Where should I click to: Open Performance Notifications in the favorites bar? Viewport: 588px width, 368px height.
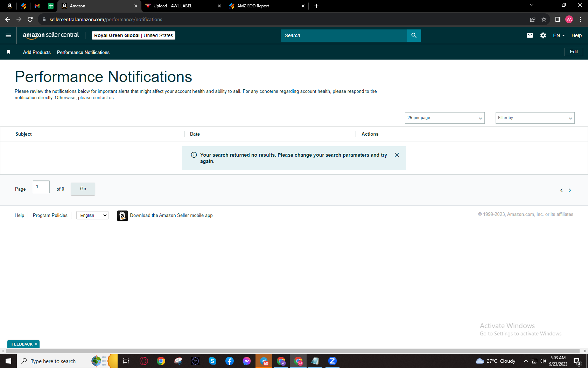coord(83,52)
